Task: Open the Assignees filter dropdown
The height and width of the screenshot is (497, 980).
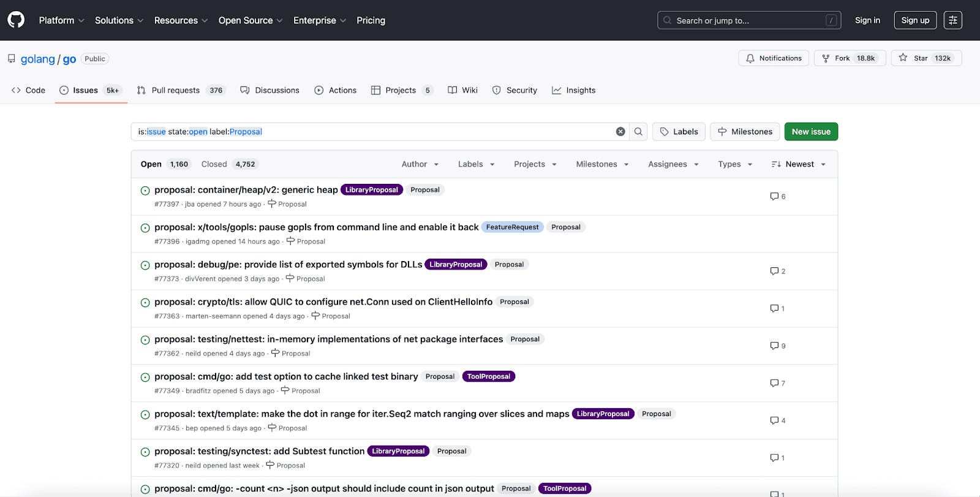Action: click(x=673, y=164)
